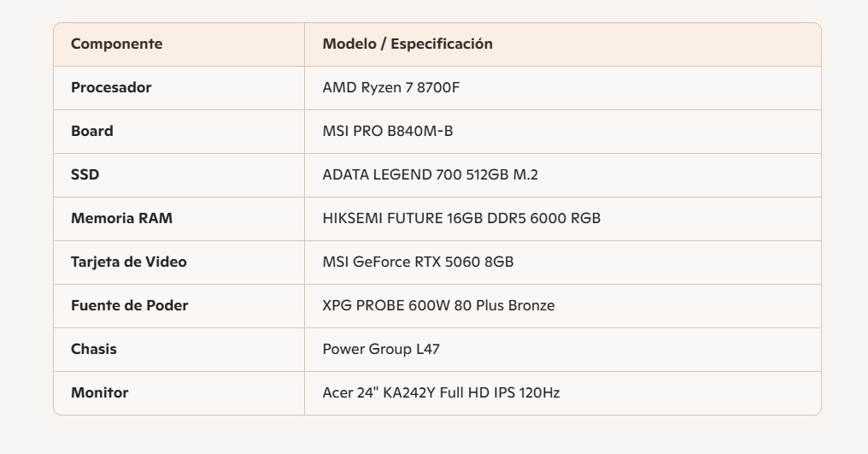This screenshot has width=868, height=454.
Task: Select the Memoria RAM row label
Action: click(121, 219)
